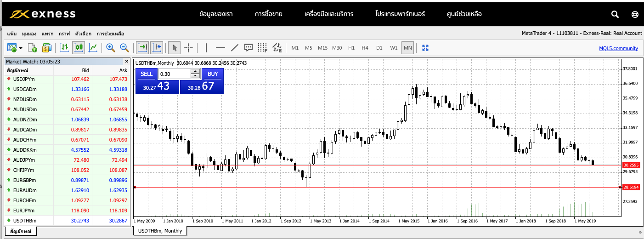Draw a vertical line tool
Screen dimensions: 644x239
[206, 47]
